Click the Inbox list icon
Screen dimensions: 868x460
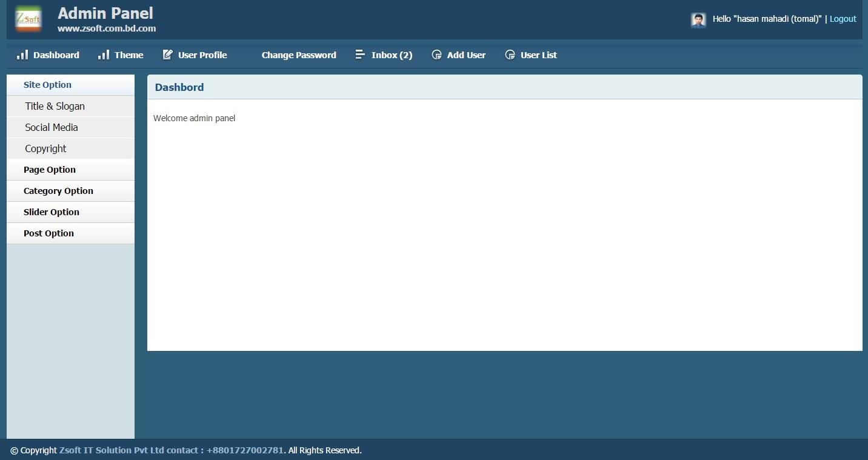(360, 55)
